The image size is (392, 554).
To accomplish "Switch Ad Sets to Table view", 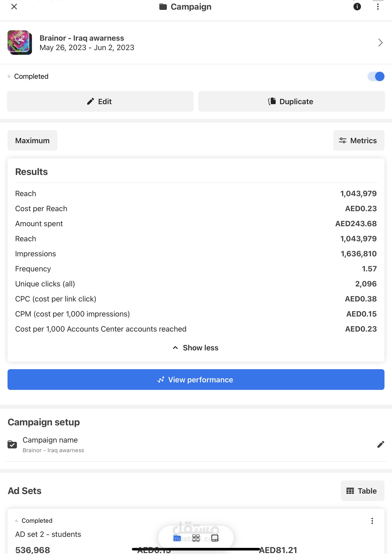I will click(x=362, y=491).
